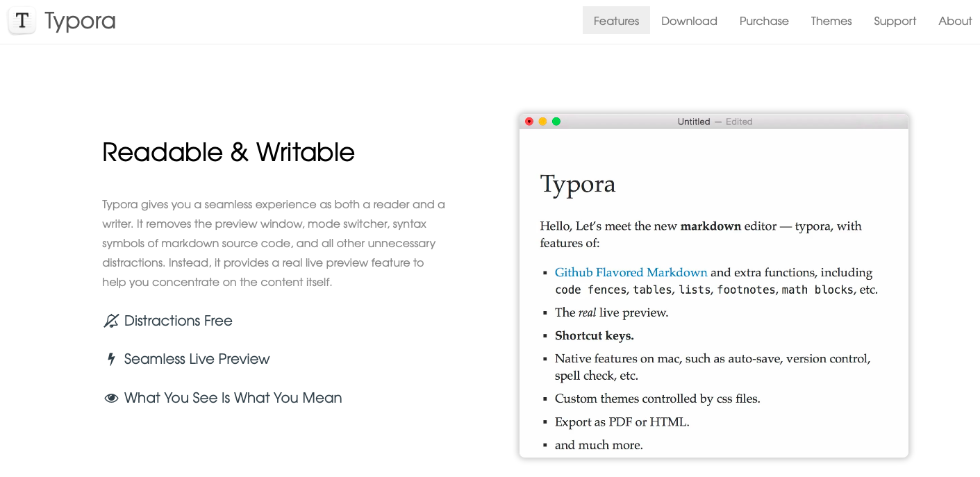
Task: Click the Untitled title in preview window
Action: (694, 122)
